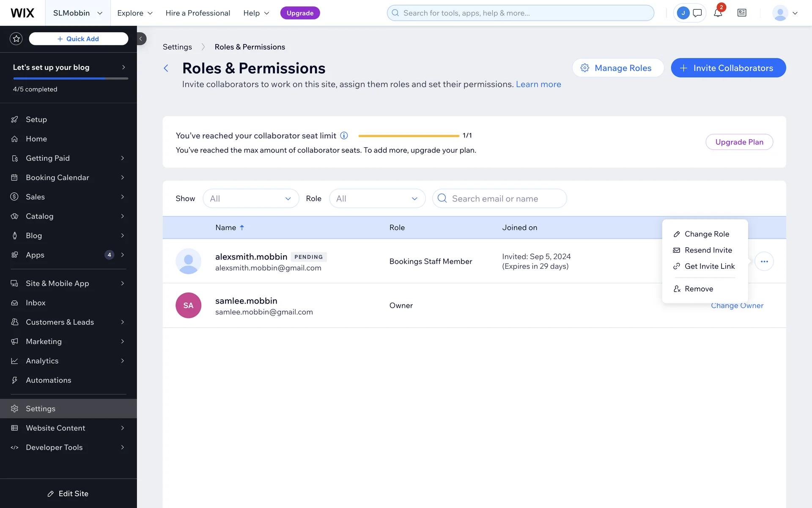Open the Show filter dropdown
This screenshot has width=812, height=508.
click(x=251, y=199)
